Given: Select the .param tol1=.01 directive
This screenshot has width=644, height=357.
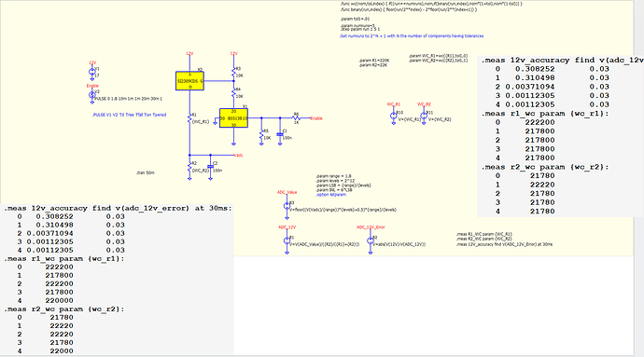Looking at the screenshot, I should (355, 19).
